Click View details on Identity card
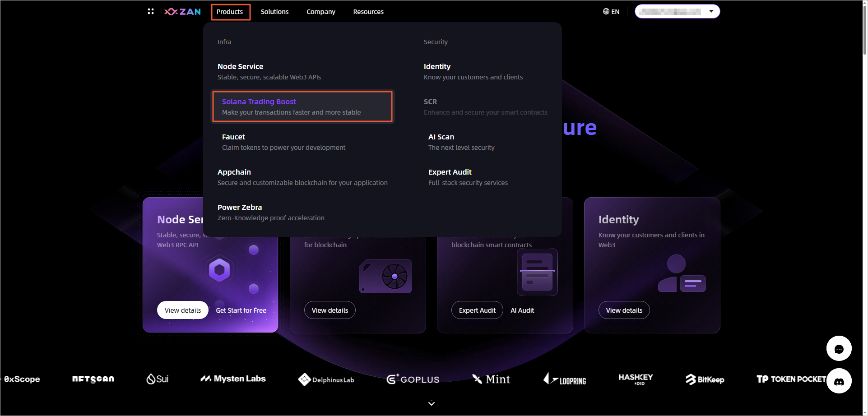Image resolution: width=868 pixels, height=416 pixels. [624, 310]
